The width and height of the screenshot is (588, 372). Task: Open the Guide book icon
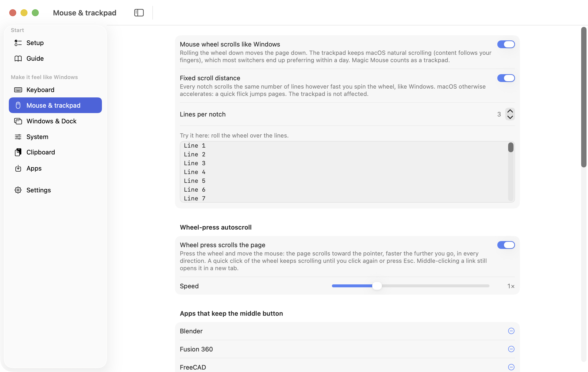[18, 58]
